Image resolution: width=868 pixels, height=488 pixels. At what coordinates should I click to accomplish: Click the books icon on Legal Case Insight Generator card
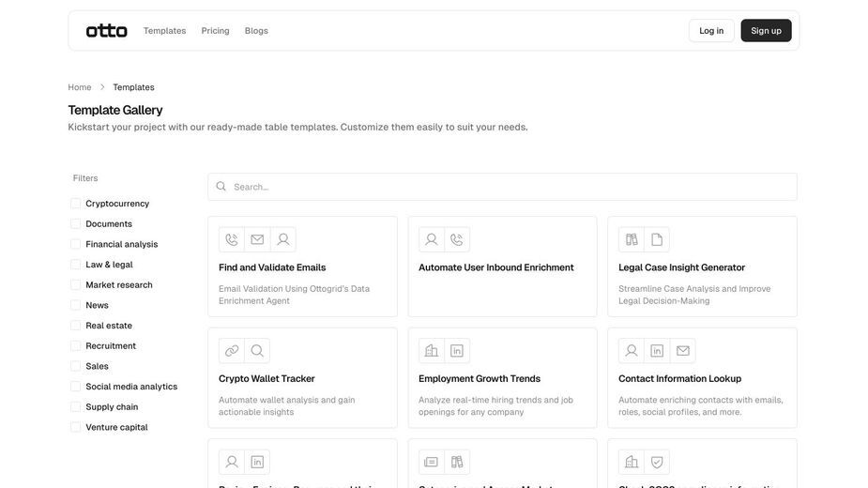pyautogui.click(x=632, y=239)
